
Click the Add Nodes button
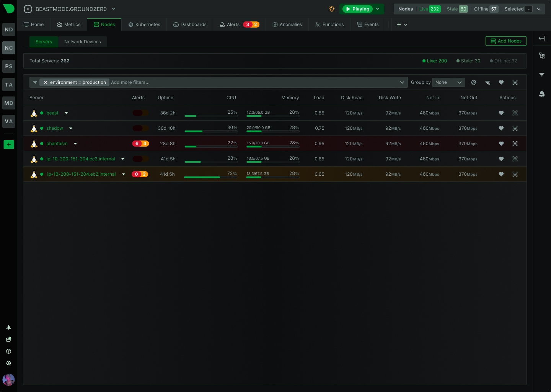tap(506, 41)
